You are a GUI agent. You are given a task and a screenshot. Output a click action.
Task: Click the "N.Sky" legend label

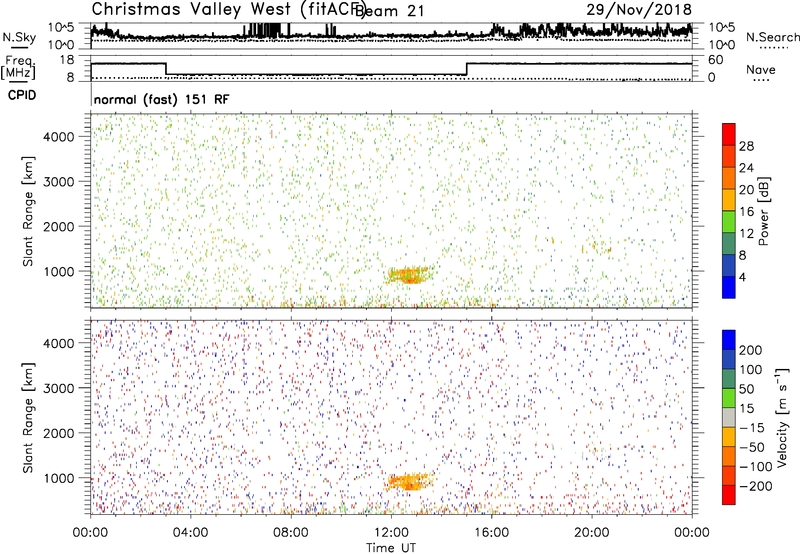click(x=19, y=37)
